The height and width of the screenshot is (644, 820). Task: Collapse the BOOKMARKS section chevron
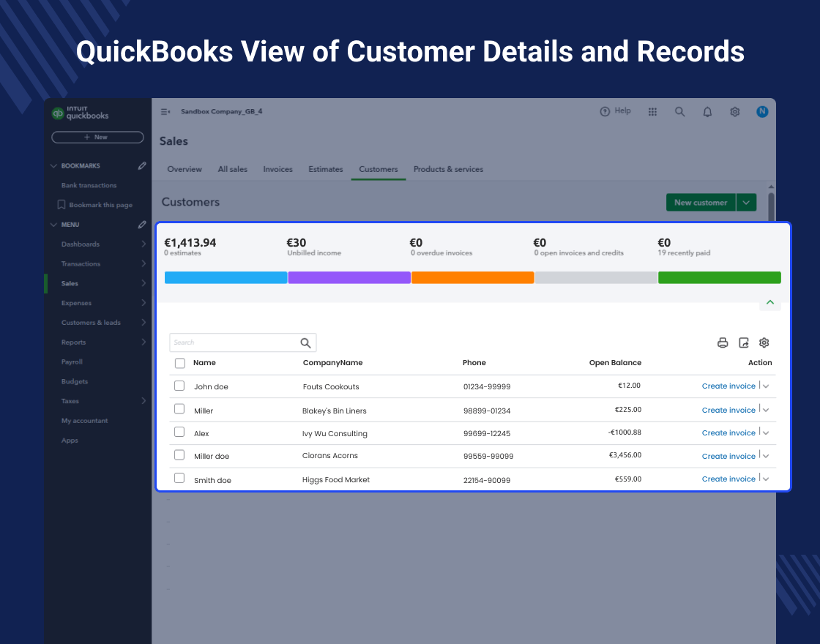[53, 165]
